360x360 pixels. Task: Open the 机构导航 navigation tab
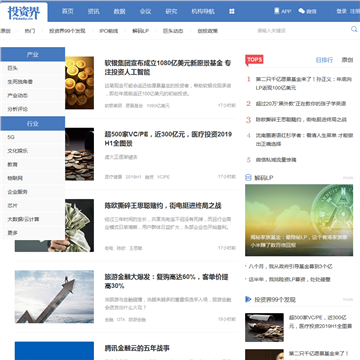[x=203, y=11]
